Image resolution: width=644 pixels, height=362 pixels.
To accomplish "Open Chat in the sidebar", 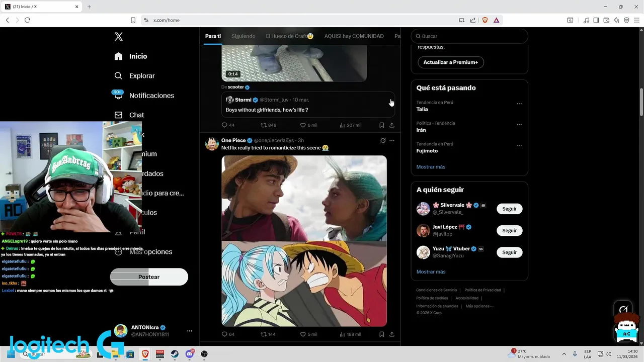I will point(129,115).
